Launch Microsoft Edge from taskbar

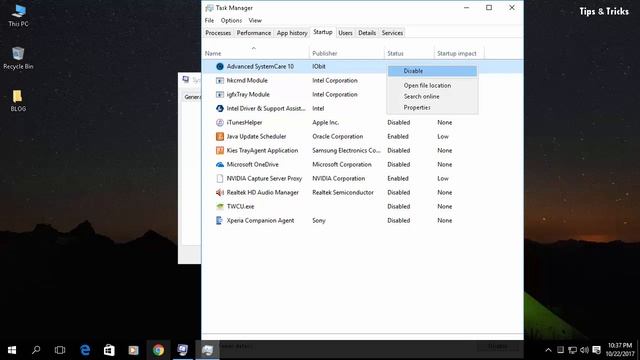(85, 350)
